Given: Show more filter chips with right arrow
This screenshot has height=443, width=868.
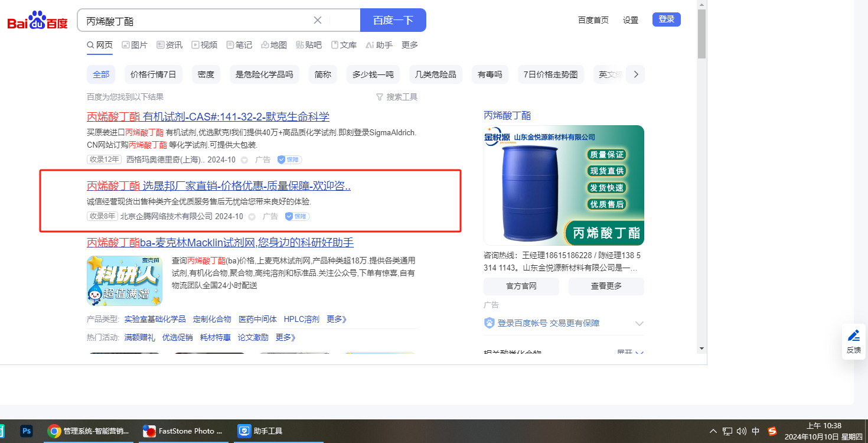Looking at the screenshot, I should 635,74.
